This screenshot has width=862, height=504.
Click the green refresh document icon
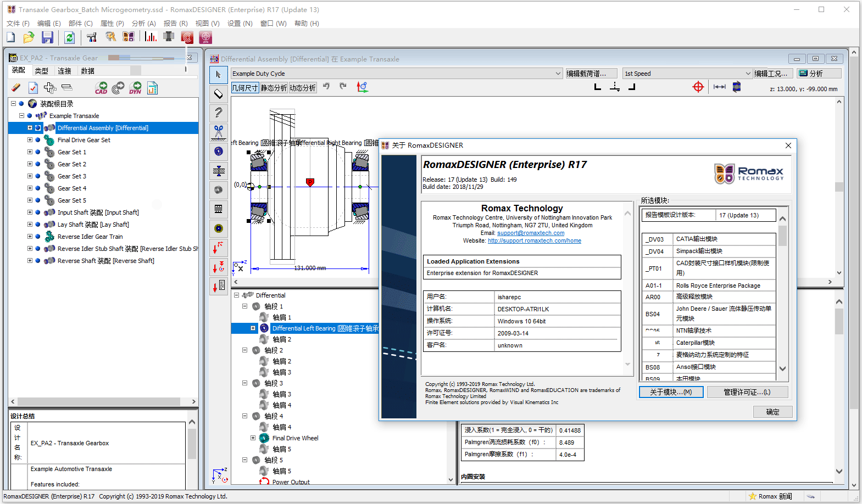coord(69,37)
